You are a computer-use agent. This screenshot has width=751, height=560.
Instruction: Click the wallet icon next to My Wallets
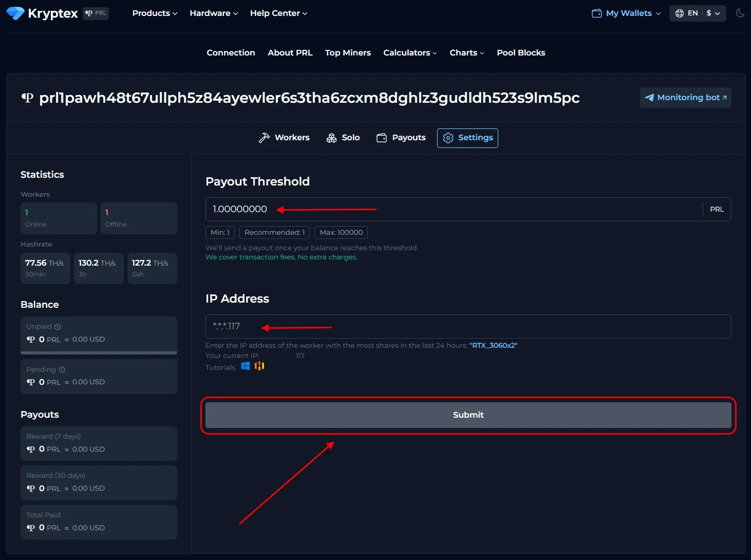(597, 13)
